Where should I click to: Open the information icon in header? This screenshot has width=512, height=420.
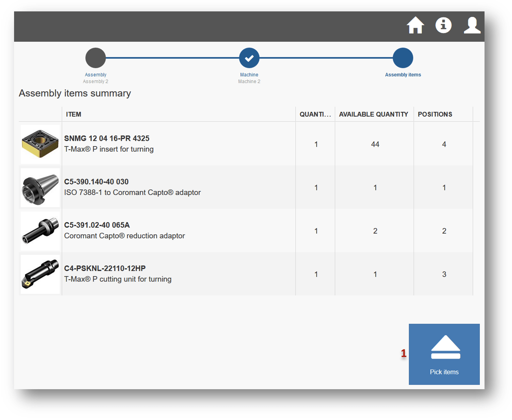pos(443,25)
